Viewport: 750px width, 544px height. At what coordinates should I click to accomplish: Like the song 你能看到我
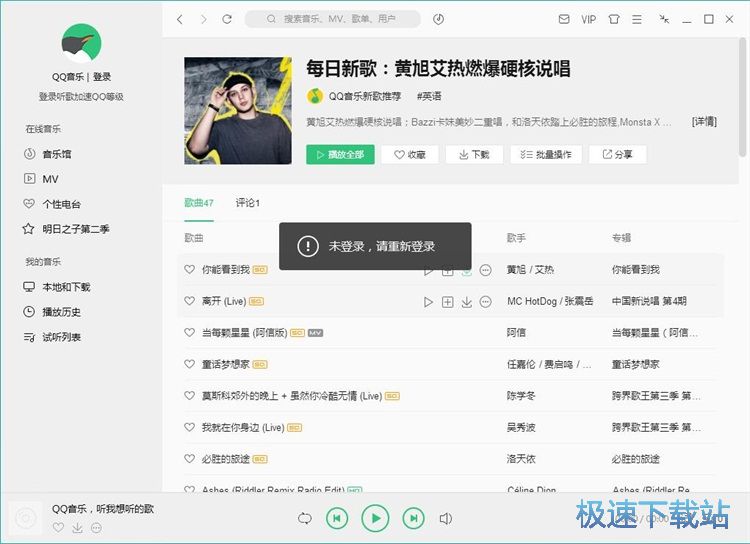pyautogui.click(x=189, y=269)
